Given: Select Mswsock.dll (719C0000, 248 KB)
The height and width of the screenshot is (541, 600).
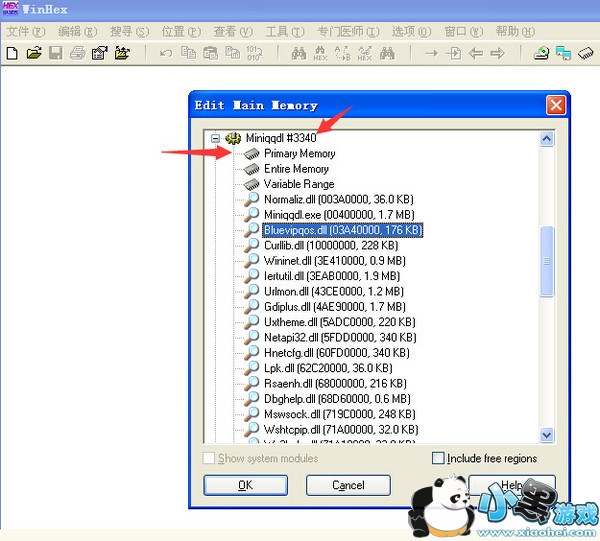Looking at the screenshot, I should point(340,414).
